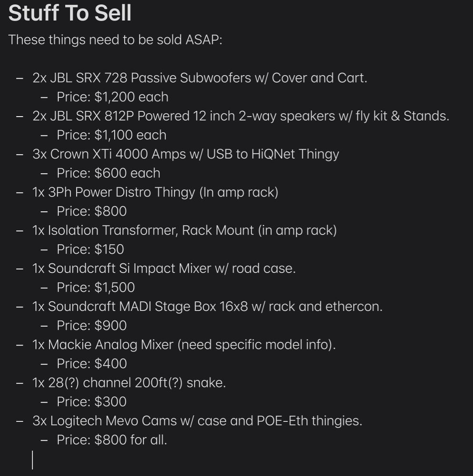Click the 'These things need to be sold ASAP' line
Viewport: 473px width, 476px height.
coord(115,40)
